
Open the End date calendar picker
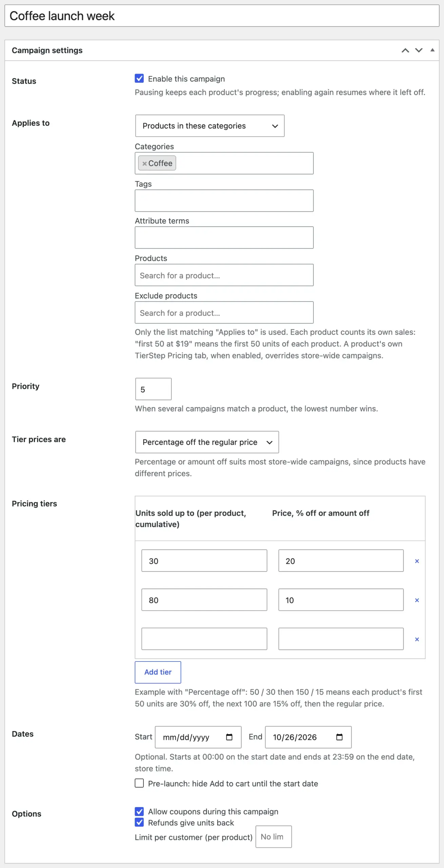point(339,737)
